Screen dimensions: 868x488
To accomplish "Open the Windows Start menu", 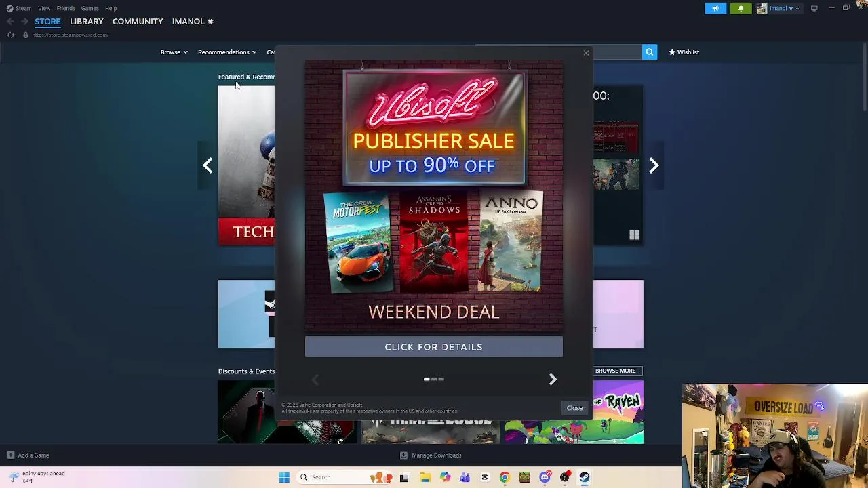I will point(284,477).
